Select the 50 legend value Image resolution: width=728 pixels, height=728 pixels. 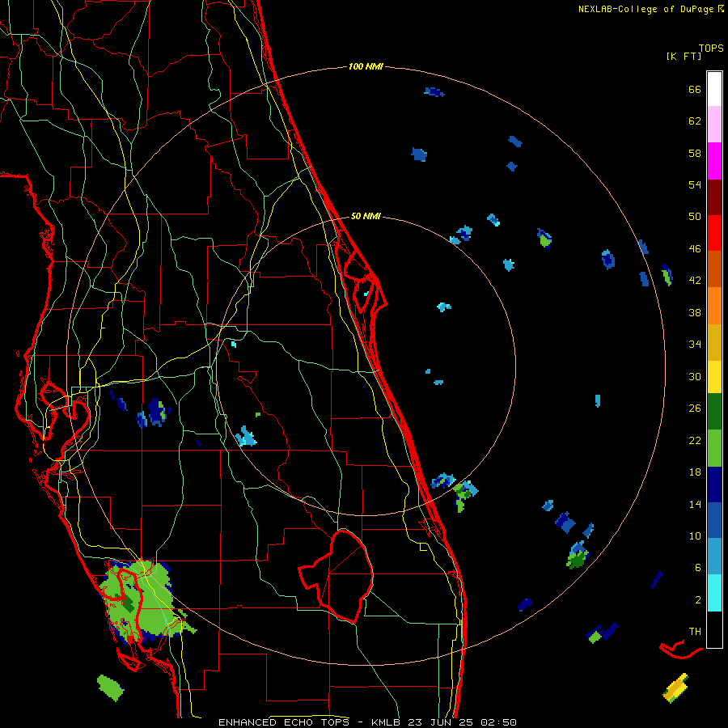pyautogui.click(x=695, y=217)
